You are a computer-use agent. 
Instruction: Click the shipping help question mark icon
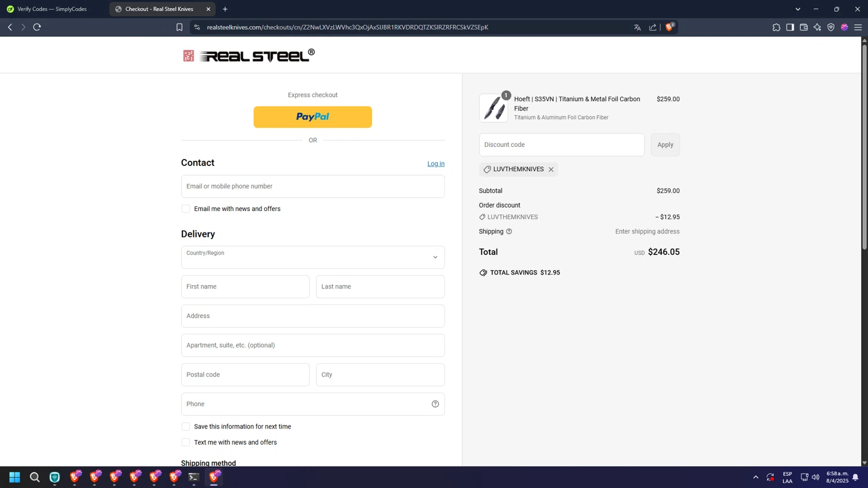pyautogui.click(x=509, y=231)
